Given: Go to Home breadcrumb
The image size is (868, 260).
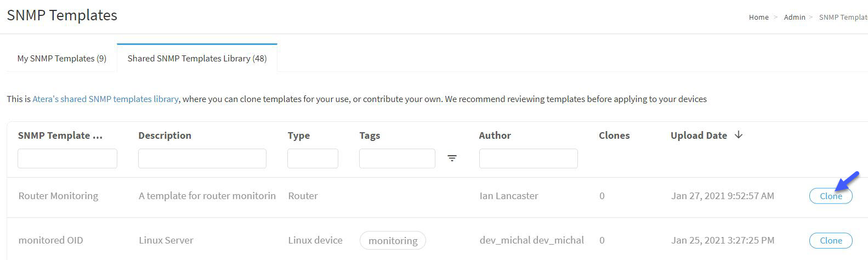Looking at the screenshot, I should tap(759, 17).
